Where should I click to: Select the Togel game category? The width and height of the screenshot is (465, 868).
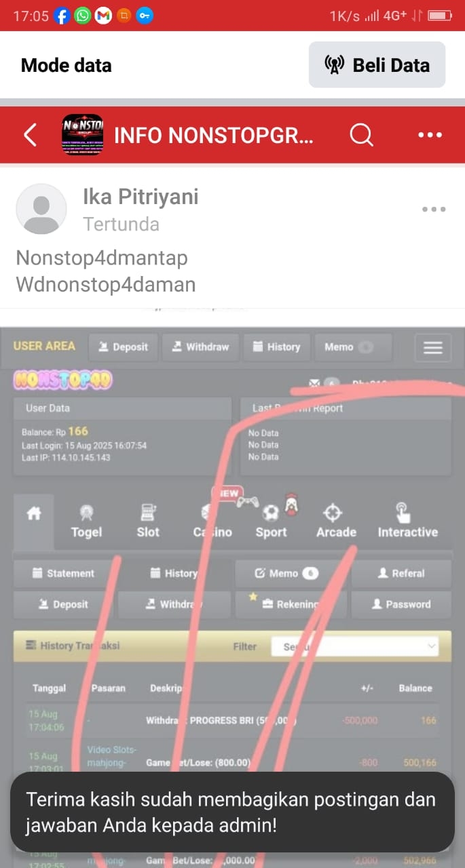[86, 521]
